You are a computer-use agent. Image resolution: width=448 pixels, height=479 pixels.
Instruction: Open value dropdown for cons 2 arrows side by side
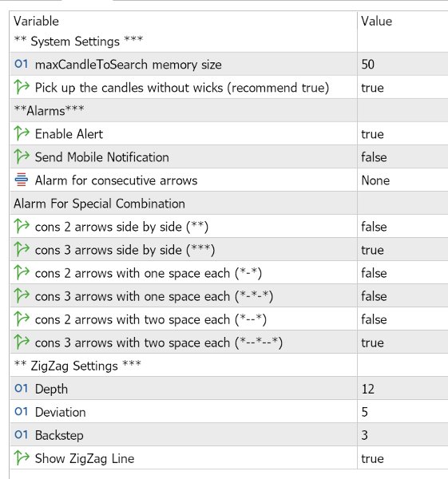pyautogui.click(x=402, y=227)
